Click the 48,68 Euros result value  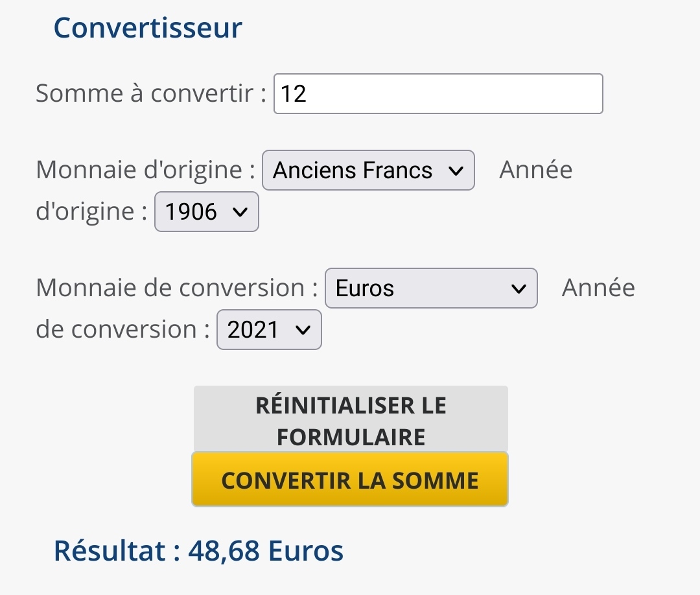click(266, 551)
